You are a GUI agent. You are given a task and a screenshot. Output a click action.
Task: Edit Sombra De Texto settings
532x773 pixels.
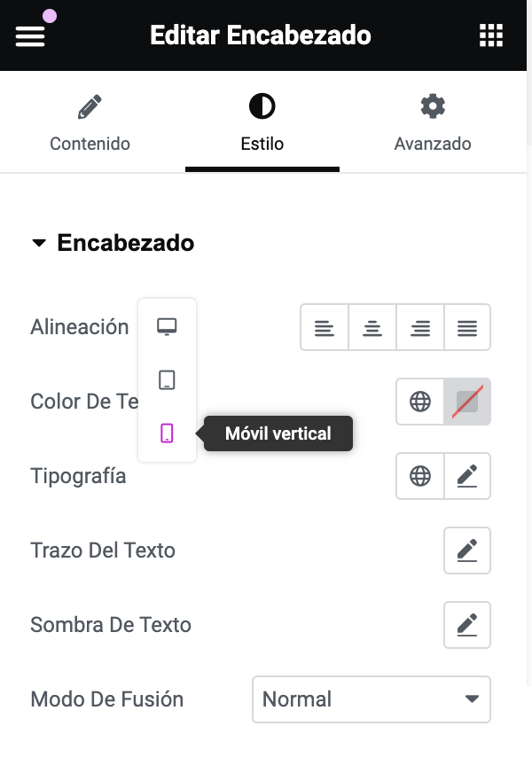[x=467, y=625]
